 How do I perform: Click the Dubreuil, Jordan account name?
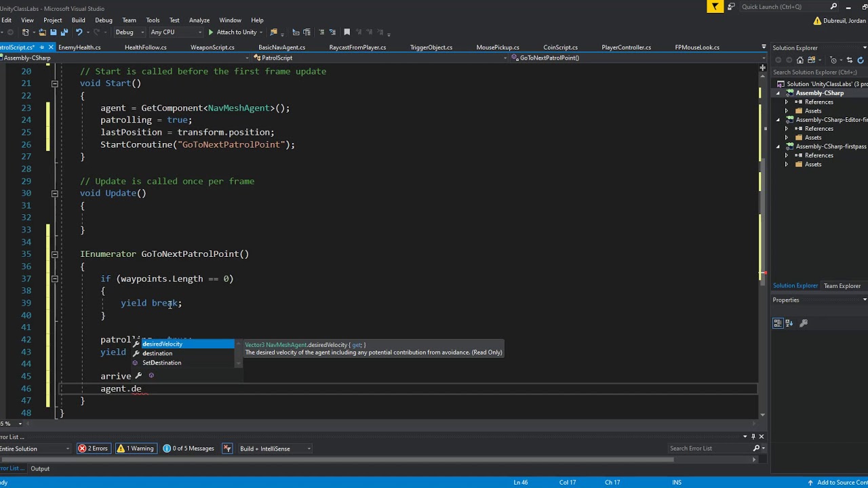[x=844, y=21]
